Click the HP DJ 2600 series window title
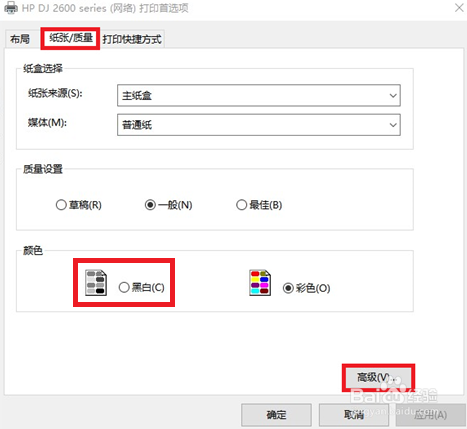The image size is (467, 429). coord(105,8)
